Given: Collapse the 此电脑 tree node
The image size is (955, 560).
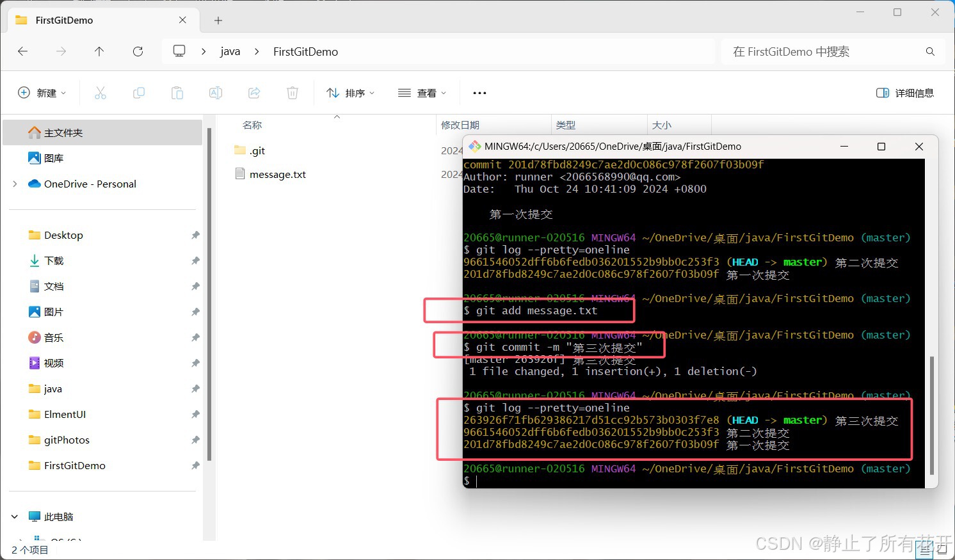Looking at the screenshot, I should click(15, 516).
